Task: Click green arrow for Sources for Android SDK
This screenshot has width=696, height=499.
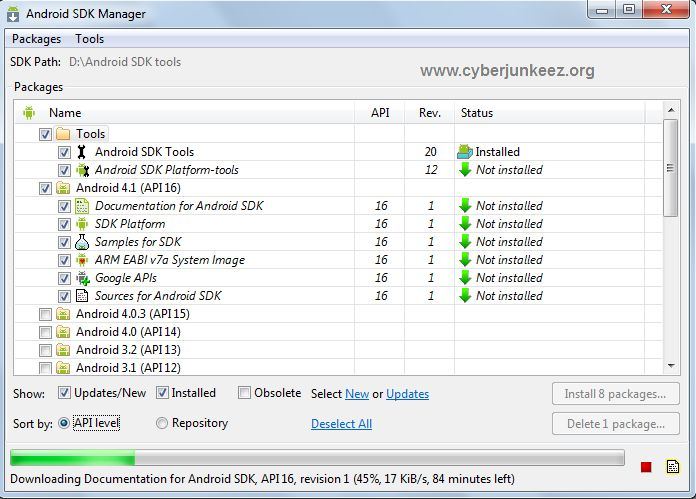Action: [x=465, y=296]
